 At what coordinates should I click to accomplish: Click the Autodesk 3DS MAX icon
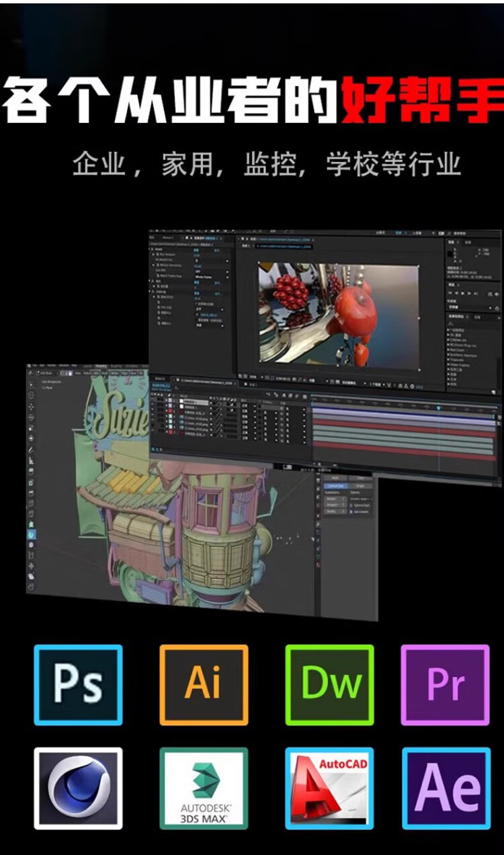coord(204,788)
